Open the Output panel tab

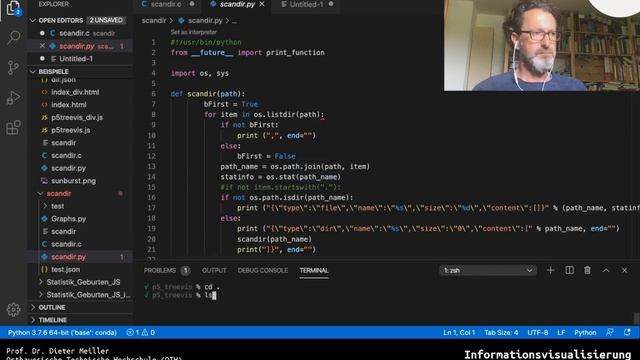point(214,270)
